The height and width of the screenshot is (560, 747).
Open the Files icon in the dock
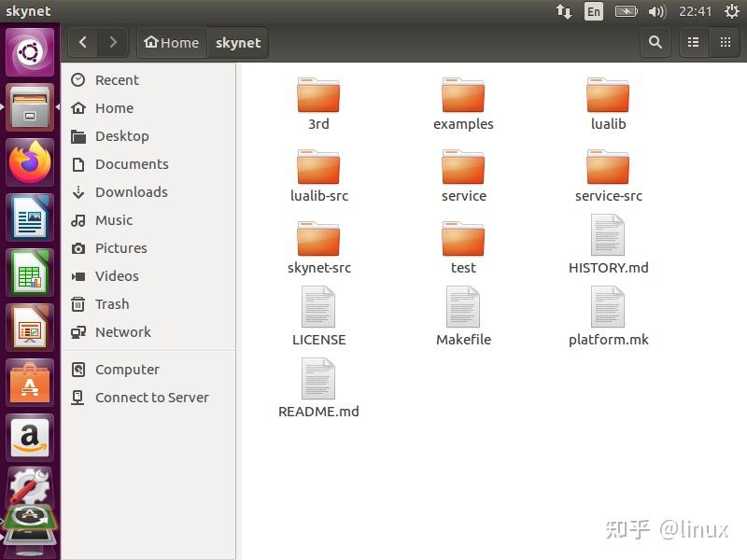pyautogui.click(x=29, y=107)
